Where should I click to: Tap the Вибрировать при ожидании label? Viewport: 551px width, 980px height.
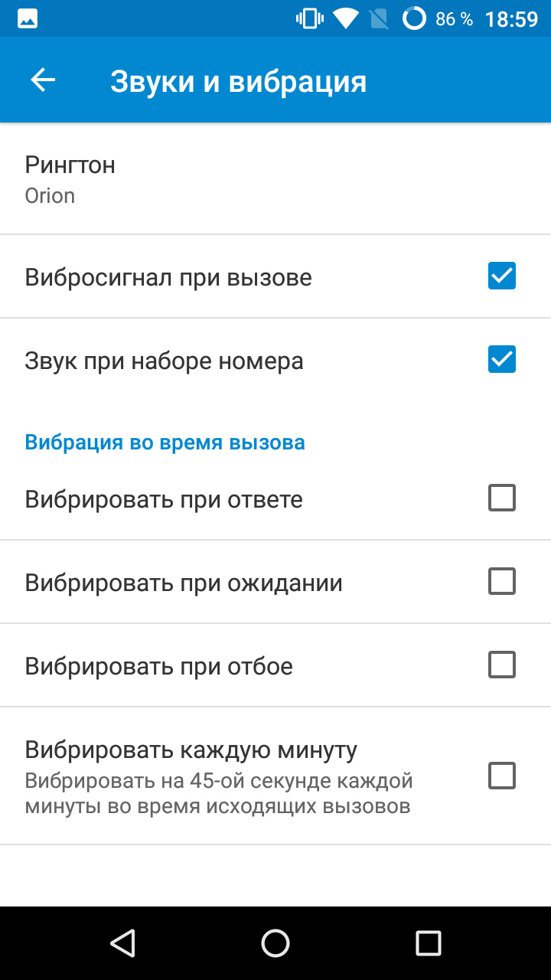pyautogui.click(x=184, y=583)
